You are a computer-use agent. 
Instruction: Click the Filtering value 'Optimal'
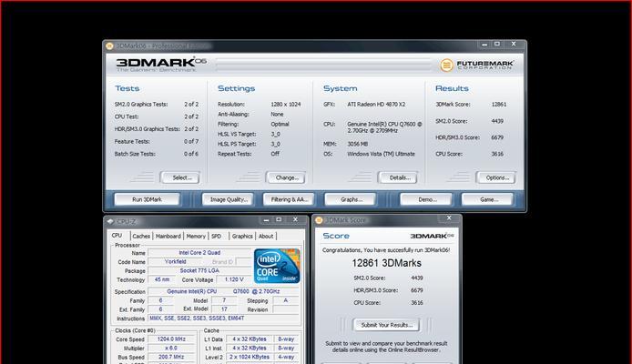280,124
